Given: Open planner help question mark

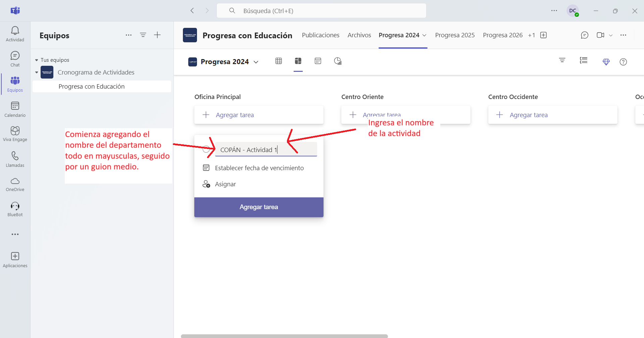Looking at the screenshot, I should click(x=623, y=62).
